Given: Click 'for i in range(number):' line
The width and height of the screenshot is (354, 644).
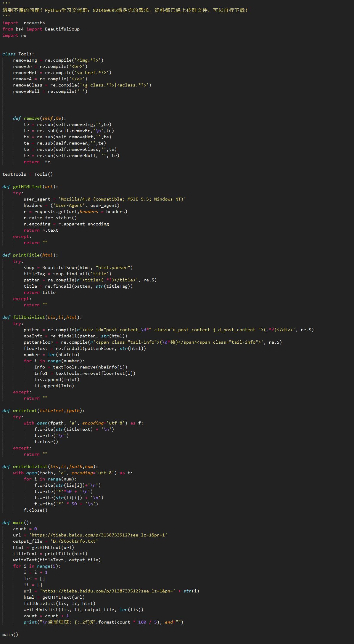Looking at the screenshot, I should tap(54, 361).
